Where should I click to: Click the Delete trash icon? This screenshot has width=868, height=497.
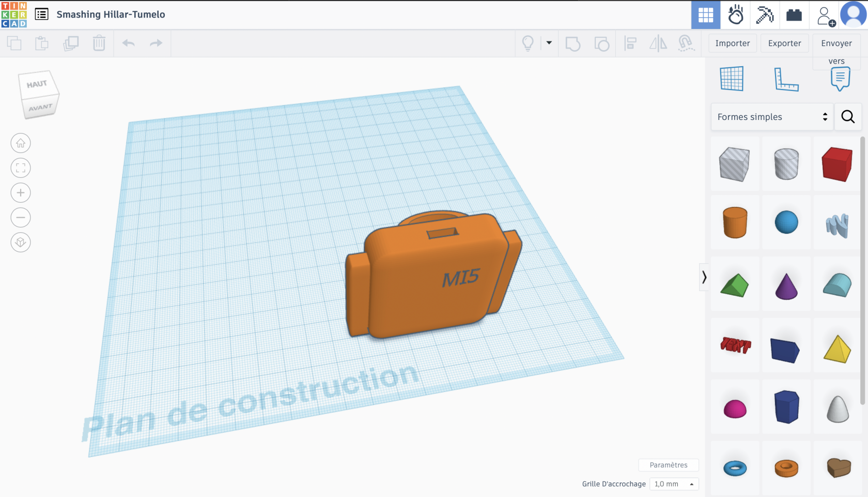[99, 43]
